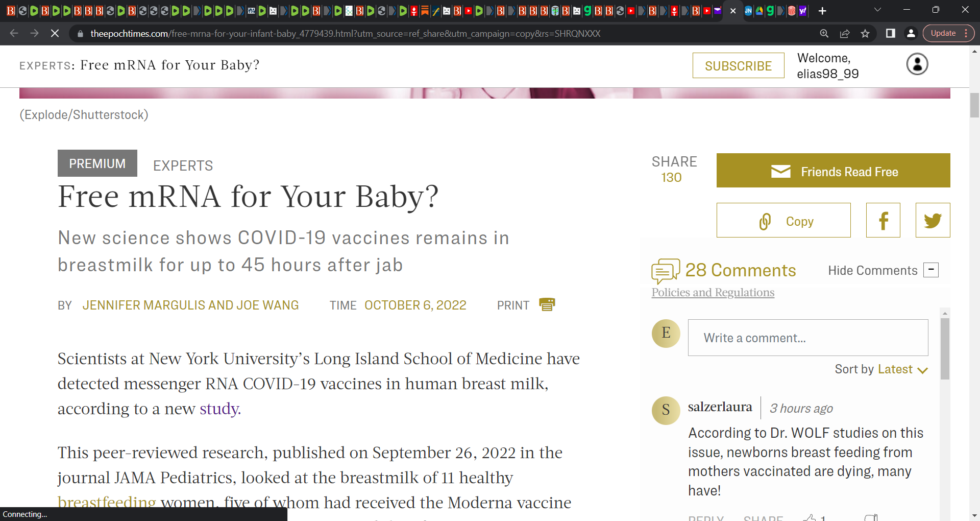Open the Policies and Regulations link
This screenshot has height=521, width=980.
(x=713, y=292)
